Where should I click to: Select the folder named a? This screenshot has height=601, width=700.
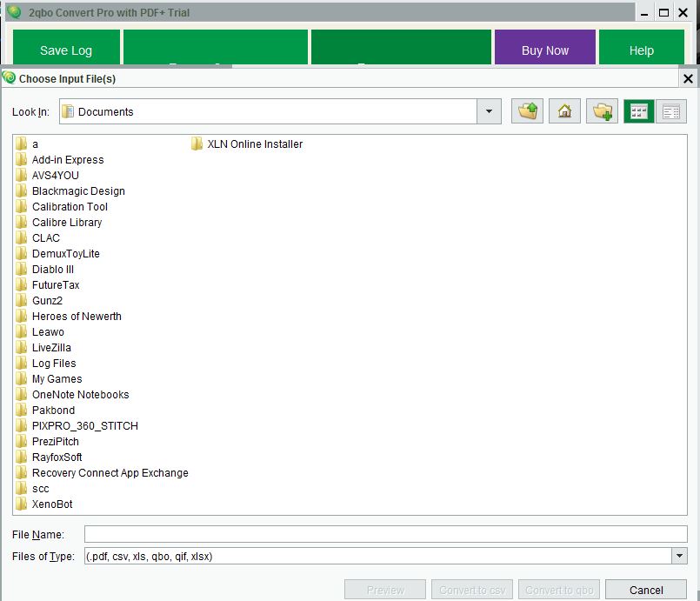pyautogui.click(x=27, y=144)
